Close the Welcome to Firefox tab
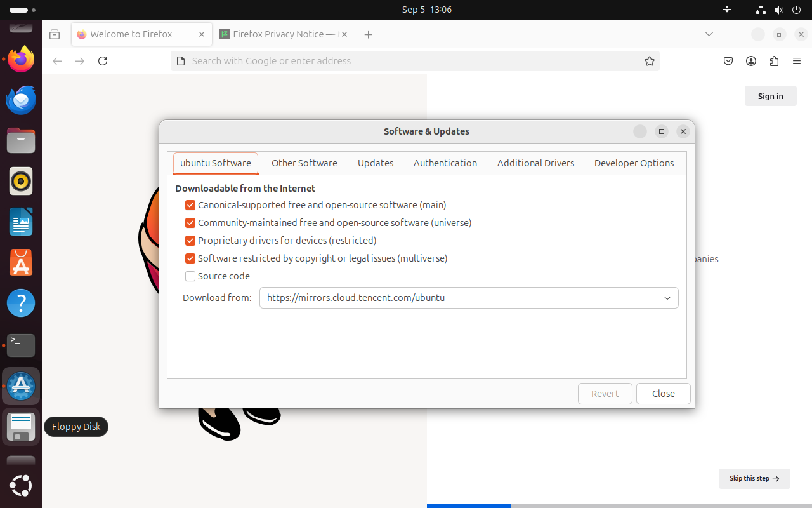Viewport: 812px width, 508px height. tap(202, 34)
